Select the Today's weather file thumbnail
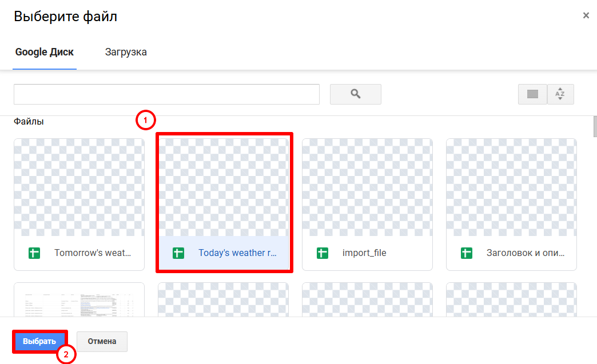 click(224, 187)
